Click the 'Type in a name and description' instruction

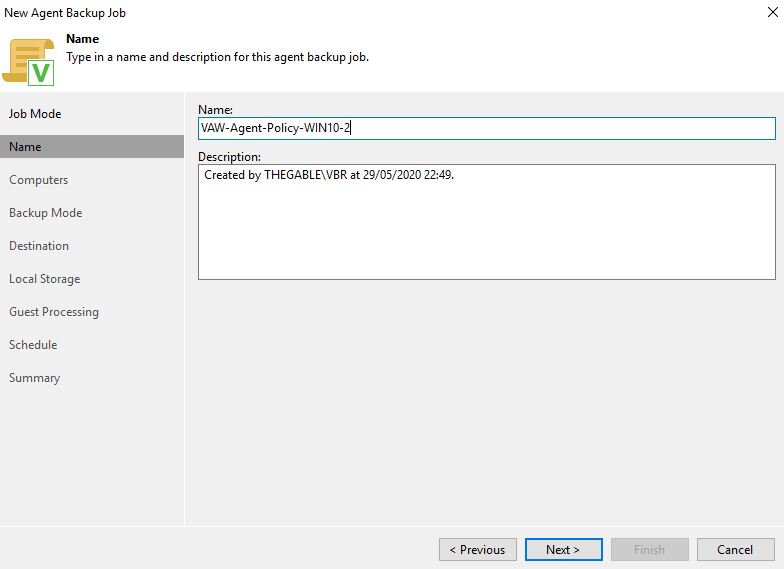[218, 57]
